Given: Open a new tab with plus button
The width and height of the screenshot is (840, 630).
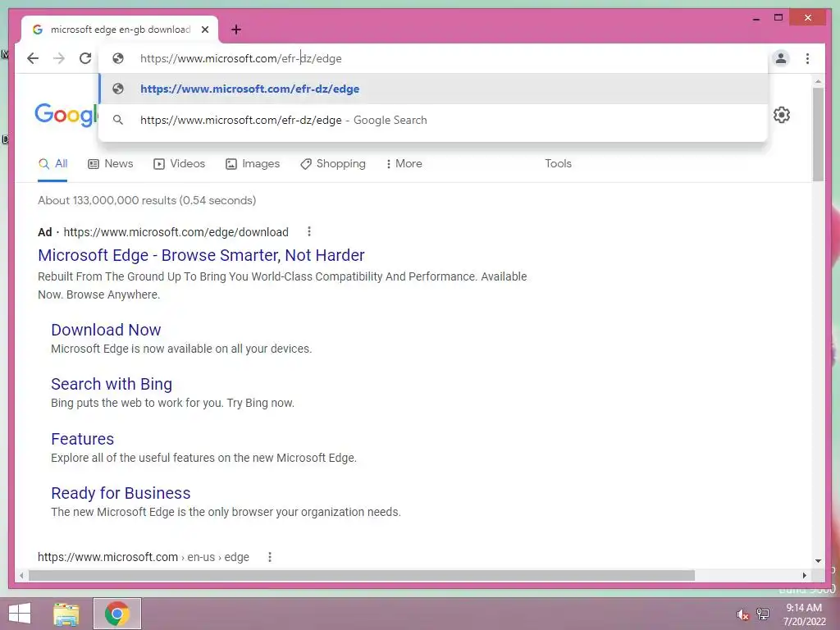Looking at the screenshot, I should [x=236, y=30].
